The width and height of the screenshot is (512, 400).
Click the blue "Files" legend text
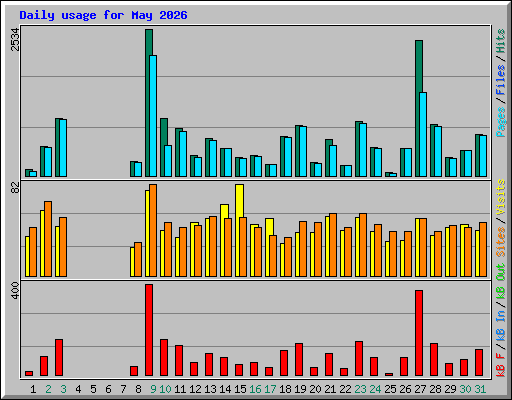pos(501,80)
